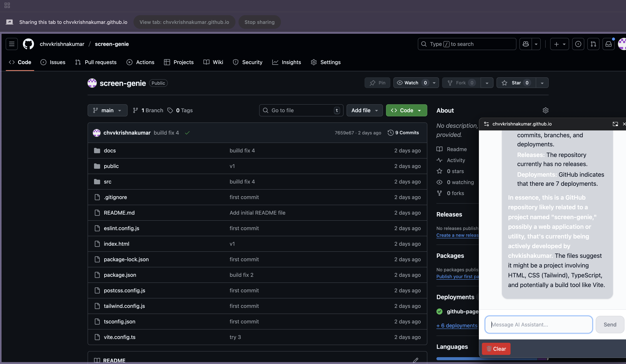Open the issues icon in header

pos(578,44)
